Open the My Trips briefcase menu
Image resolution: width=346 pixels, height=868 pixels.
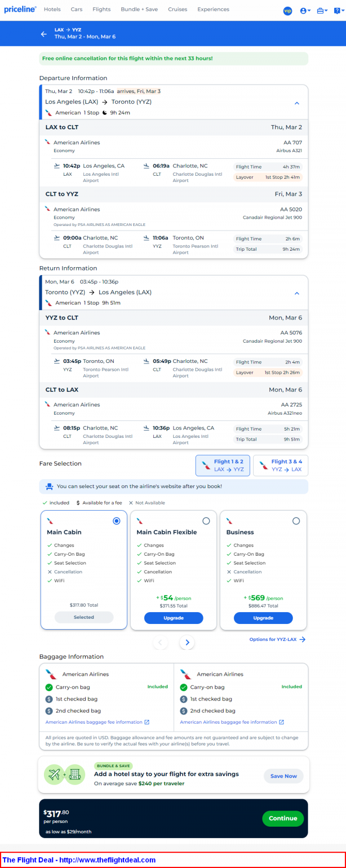[x=322, y=10]
